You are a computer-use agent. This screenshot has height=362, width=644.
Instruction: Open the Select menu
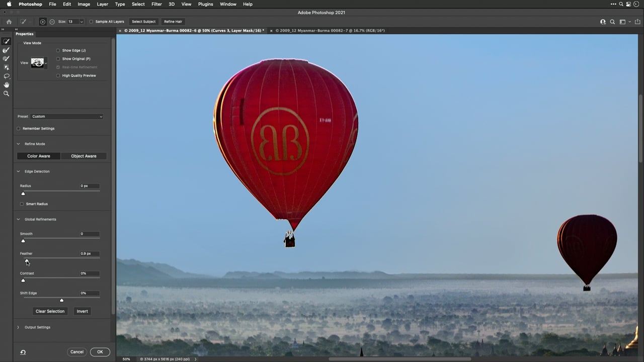(x=138, y=4)
